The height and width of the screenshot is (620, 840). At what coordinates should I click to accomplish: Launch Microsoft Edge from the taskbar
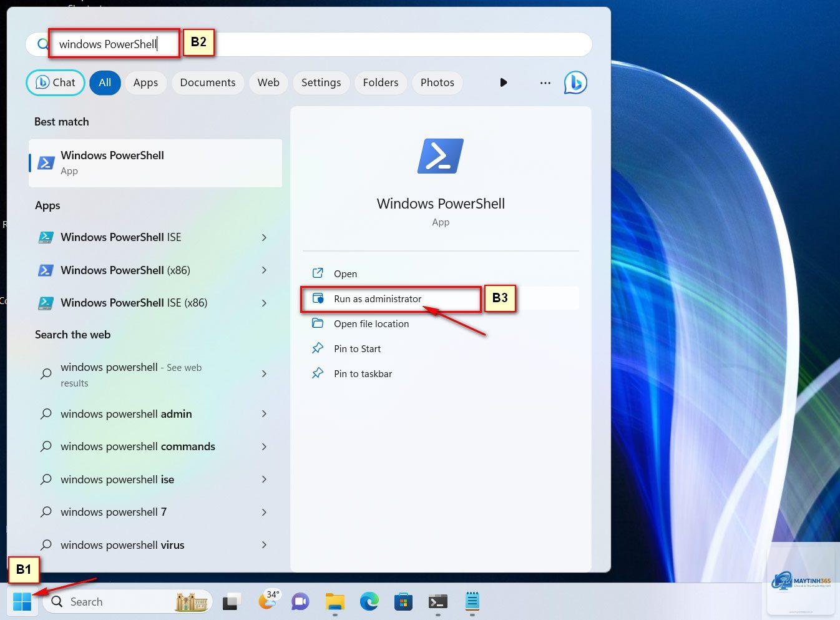[x=369, y=602]
